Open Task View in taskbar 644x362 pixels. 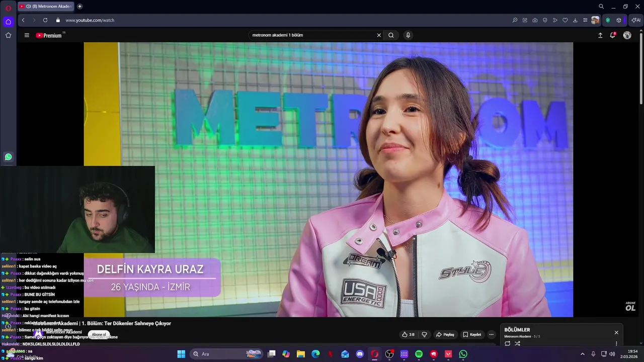272,354
